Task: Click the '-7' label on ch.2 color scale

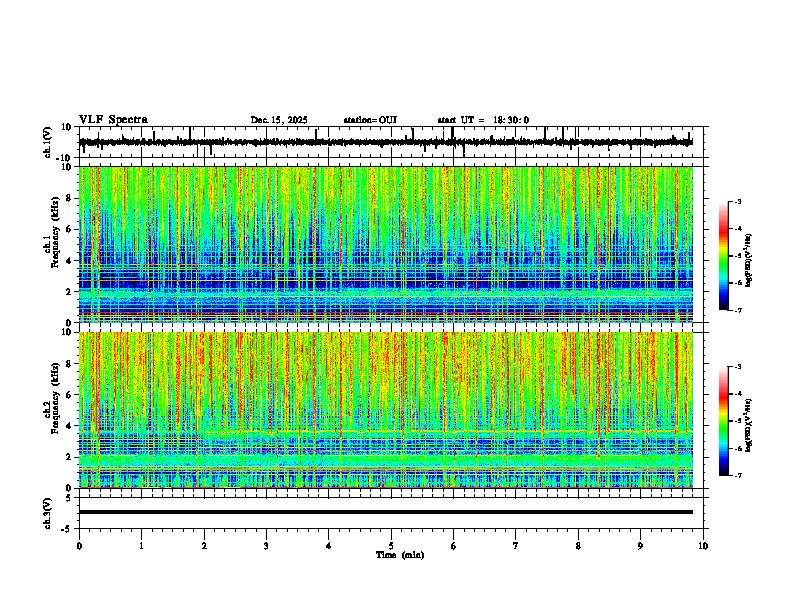Action: point(737,475)
